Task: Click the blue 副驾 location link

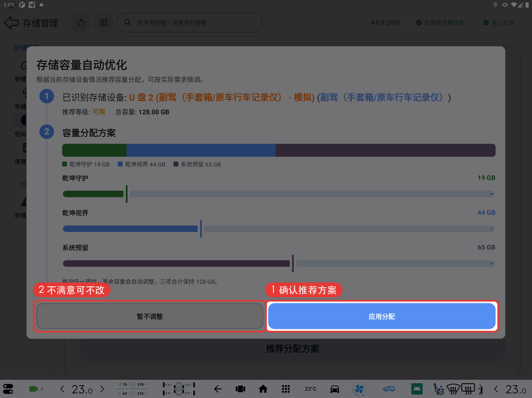Action: click(381, 98)
